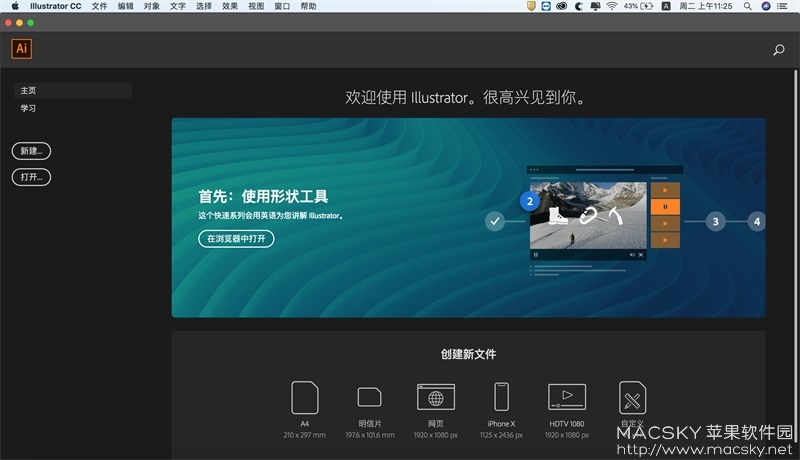This screenshot has width=800, height=460.
Task: Open the 文字 type menu
Action: 178,6
